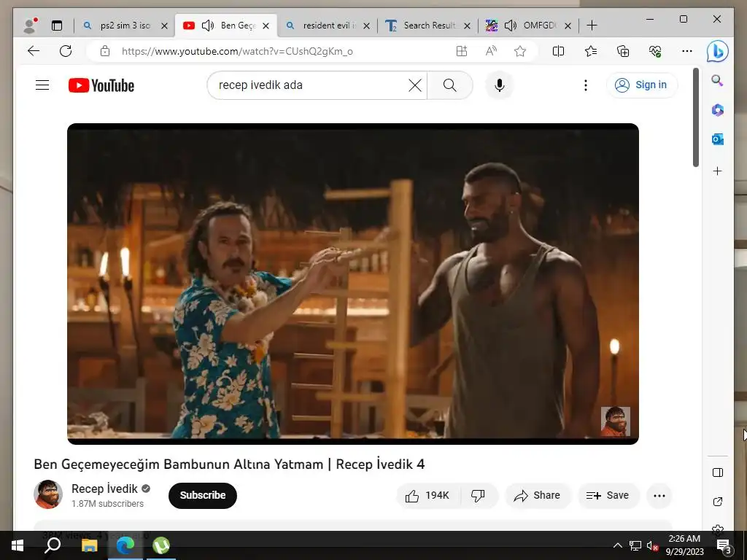Open the notification center icon

click(724, 545)
